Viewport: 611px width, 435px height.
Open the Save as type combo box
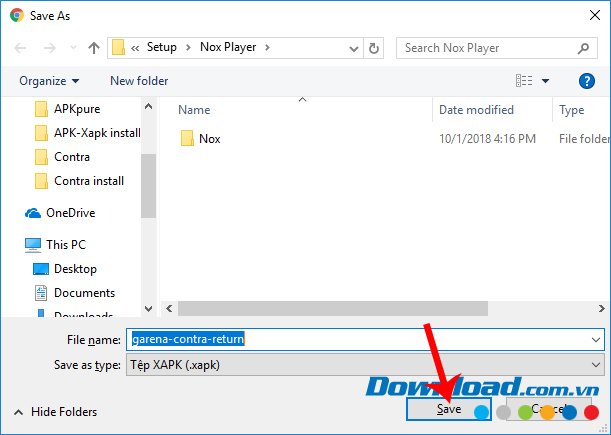click(365, 365)
